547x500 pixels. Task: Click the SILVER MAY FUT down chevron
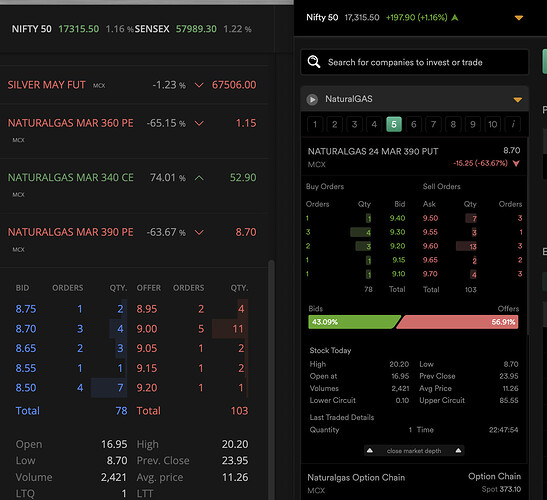pos(199,85)
